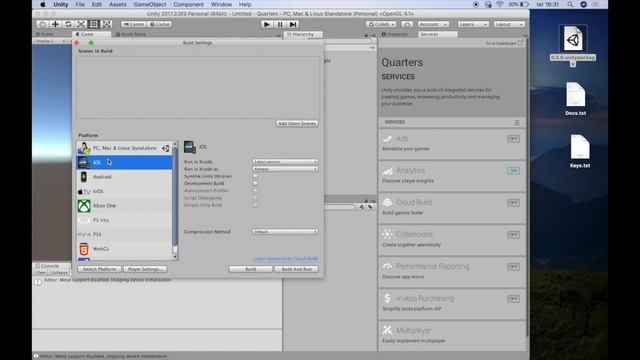The height and width of the screenshot is (360, 640).
Task: Toggle In-App Purchasing service switch
Action: (513, 299)
